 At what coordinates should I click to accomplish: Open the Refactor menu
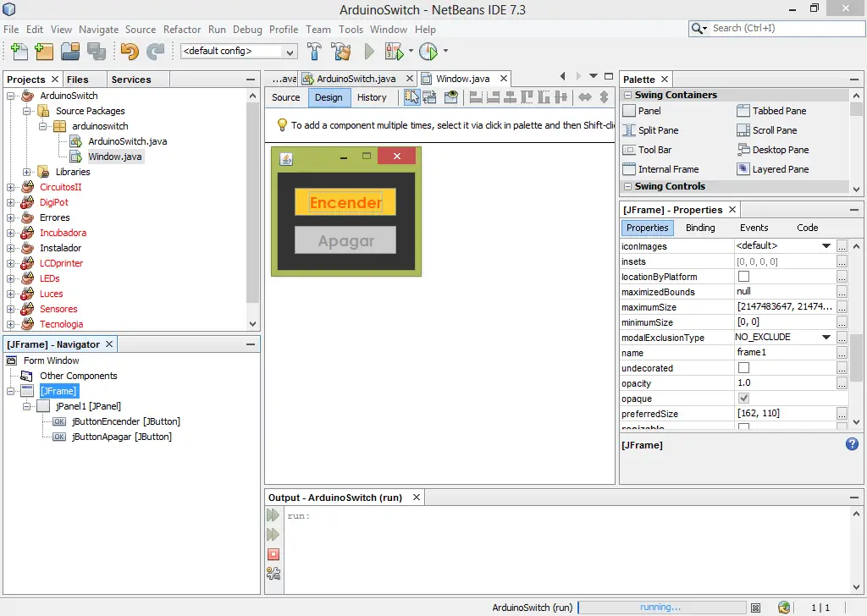[182, 29]
